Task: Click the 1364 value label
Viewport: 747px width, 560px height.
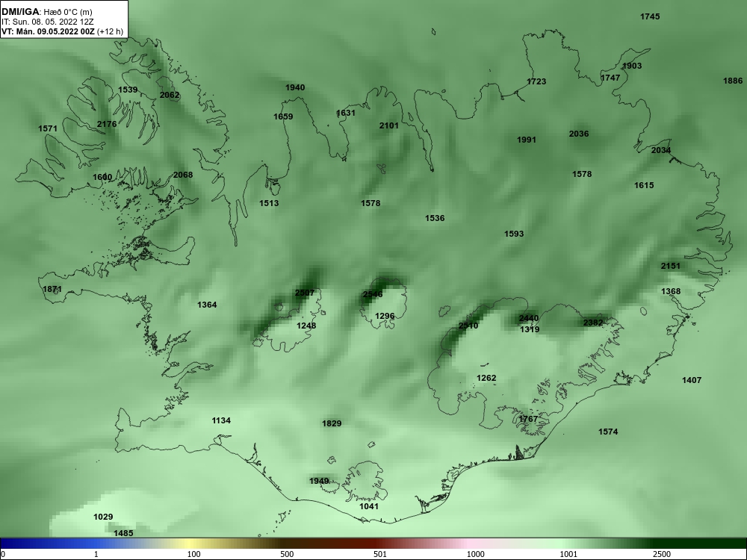Action: pos(207,305)
